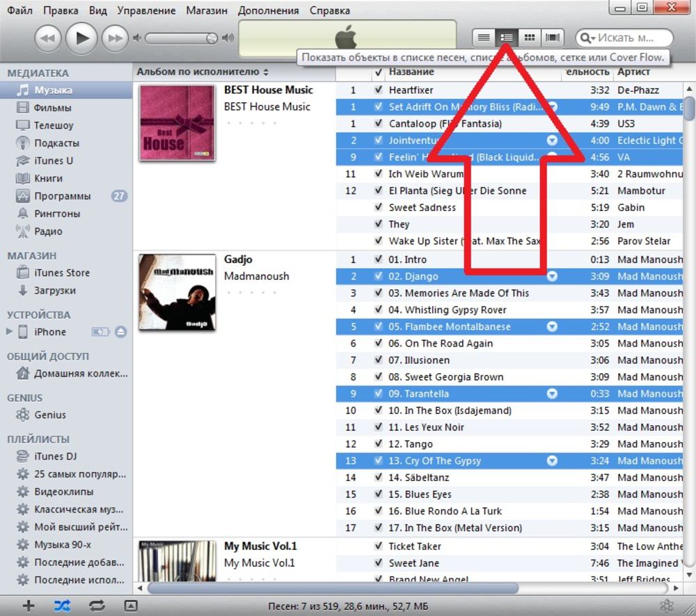Skip to previous track button
The height and width of the screenshot is (616, 696).
48,38
